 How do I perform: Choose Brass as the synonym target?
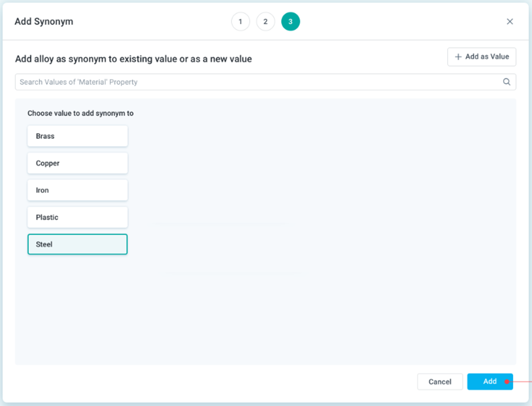(x=77, y=136)
